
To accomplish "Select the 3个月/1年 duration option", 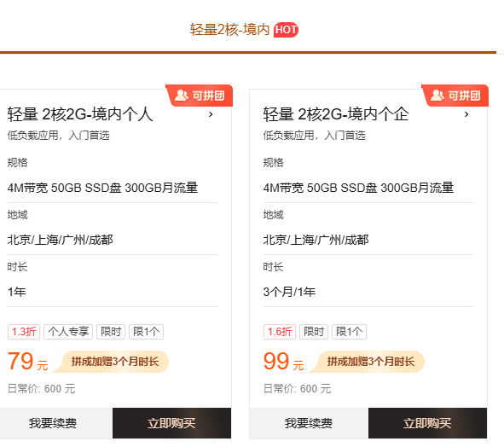I will point(289,292).
